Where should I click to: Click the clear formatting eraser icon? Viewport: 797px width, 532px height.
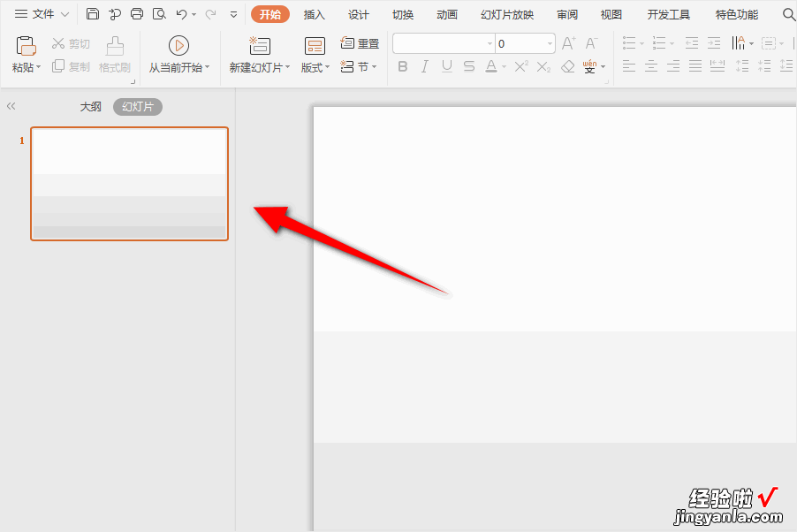tap(568, 66)
